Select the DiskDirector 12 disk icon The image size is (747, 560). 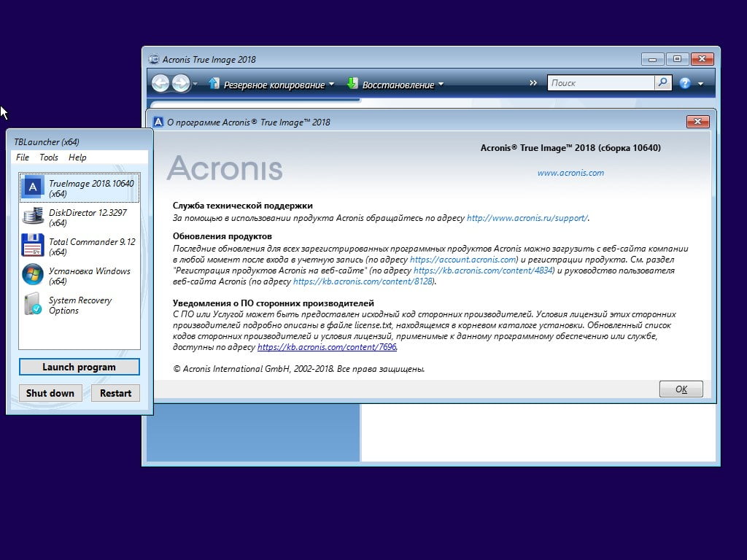pos(32,217)
